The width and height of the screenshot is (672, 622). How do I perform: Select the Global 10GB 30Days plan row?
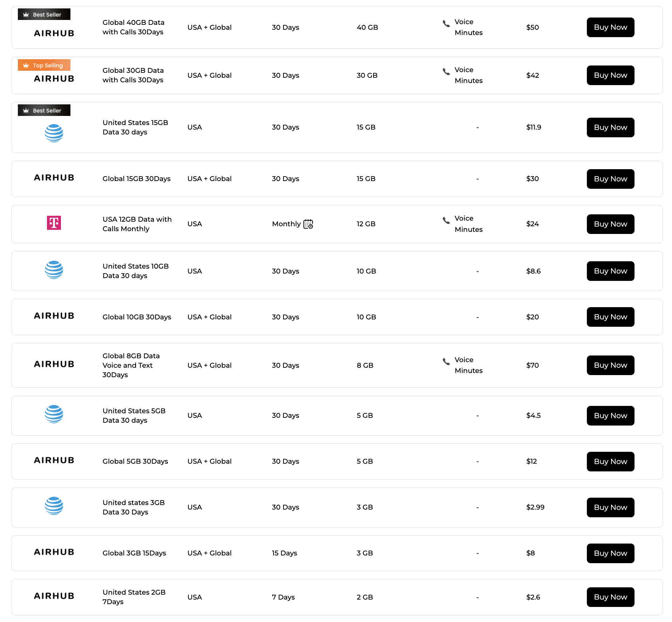tap(337, 317)
